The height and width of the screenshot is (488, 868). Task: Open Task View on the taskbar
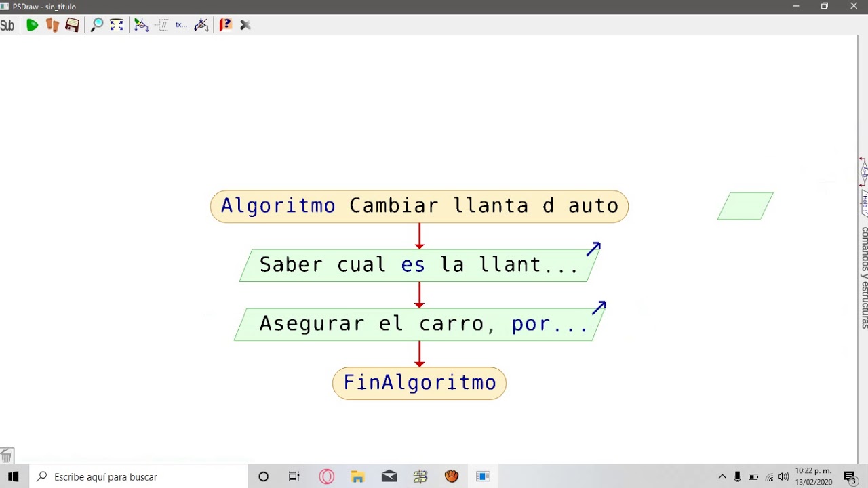point(294,476)
